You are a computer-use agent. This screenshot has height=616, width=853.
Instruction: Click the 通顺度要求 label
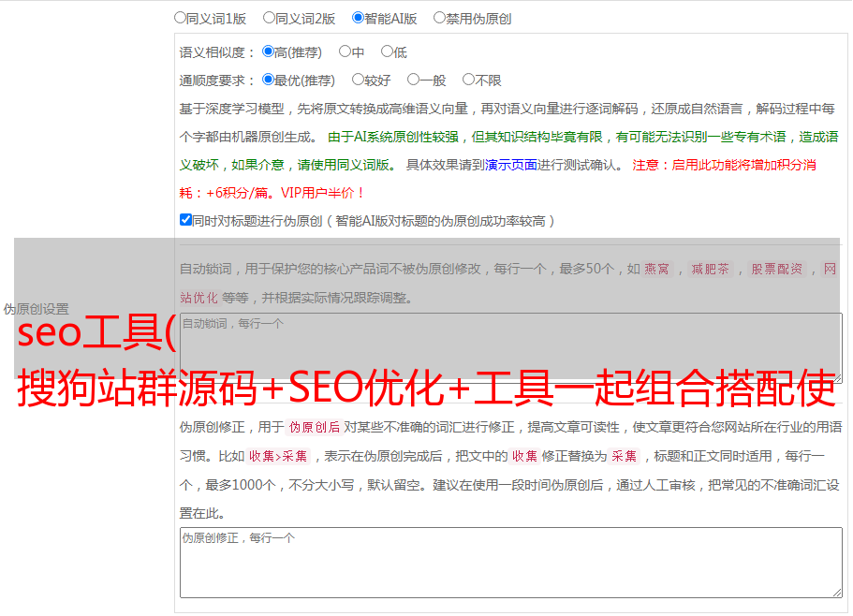217,81
